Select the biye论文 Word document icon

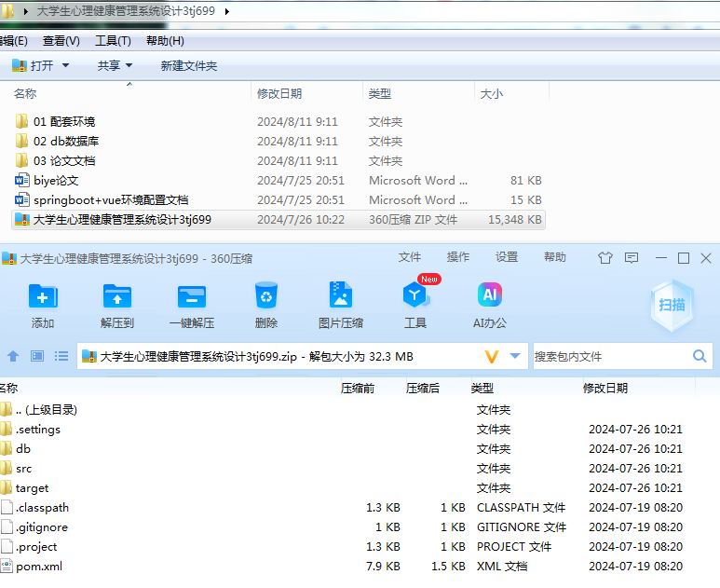[x=22, y=180]
